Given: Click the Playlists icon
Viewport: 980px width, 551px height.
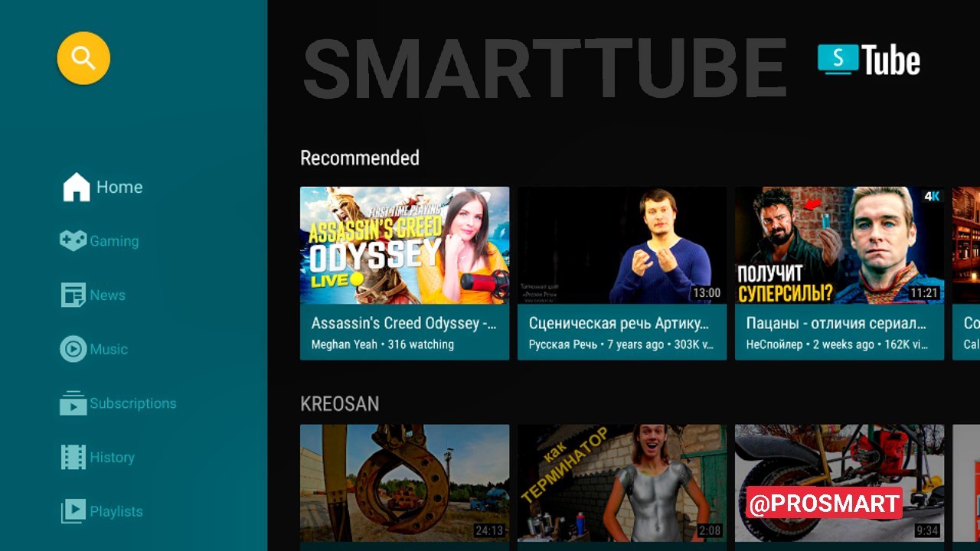Looking at the screenshot, I should (x=73, y=511).
